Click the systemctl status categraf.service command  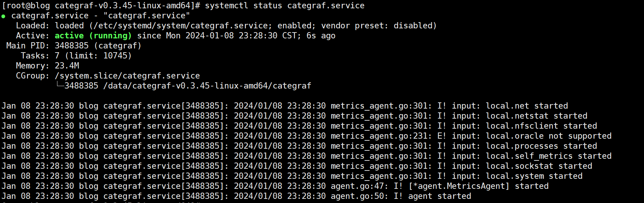tap(285, 6)
